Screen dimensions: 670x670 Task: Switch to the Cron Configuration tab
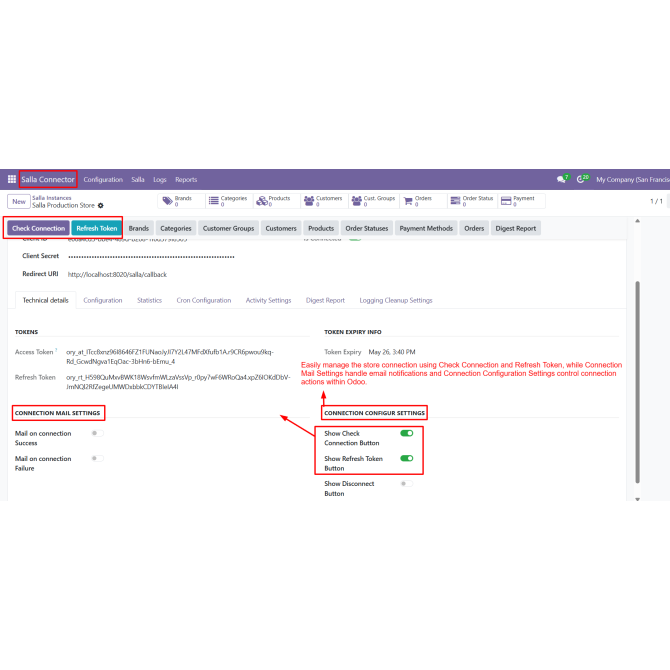[204, 300]
